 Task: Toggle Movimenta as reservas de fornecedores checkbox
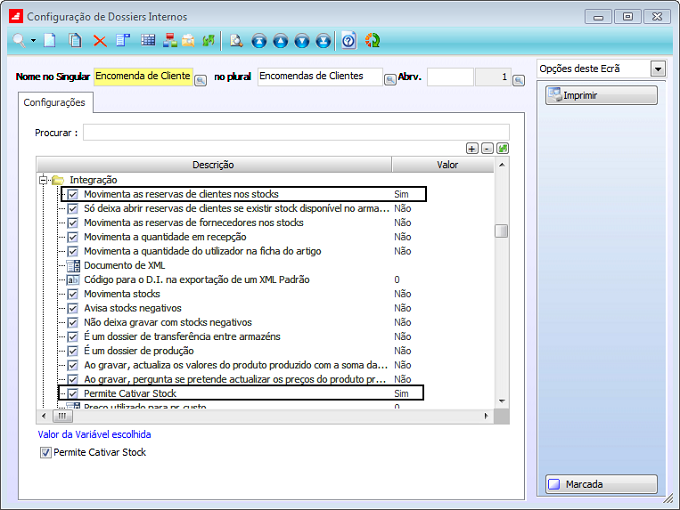tap(73, 223)
